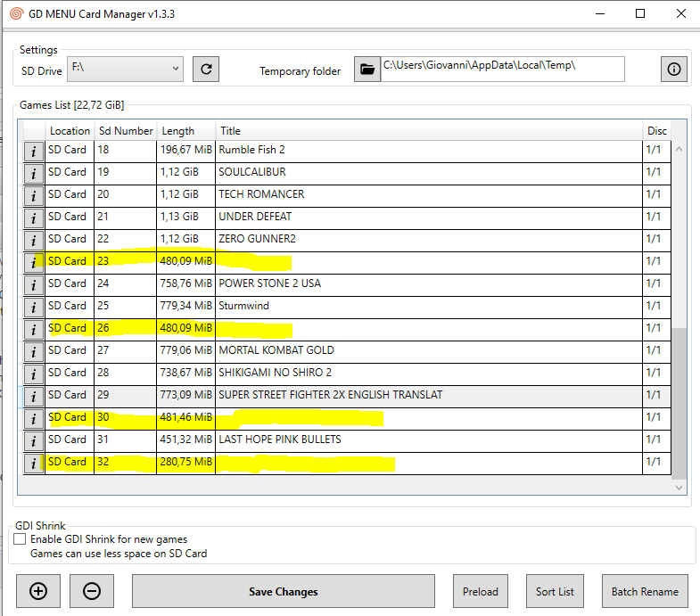Select MORTAL KOMBAT GOLD title cell

click(429, 352)
